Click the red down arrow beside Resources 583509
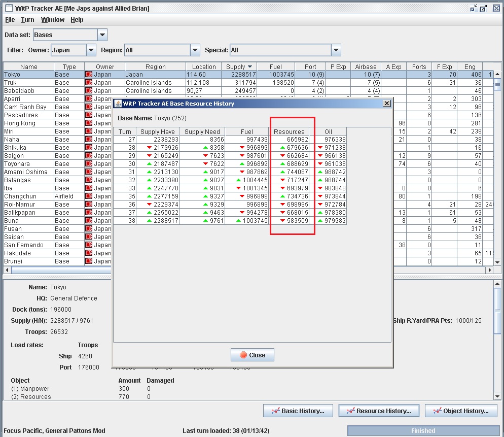Image resolution: width=504 pixels, height=437 pixels. pos(282,221)
